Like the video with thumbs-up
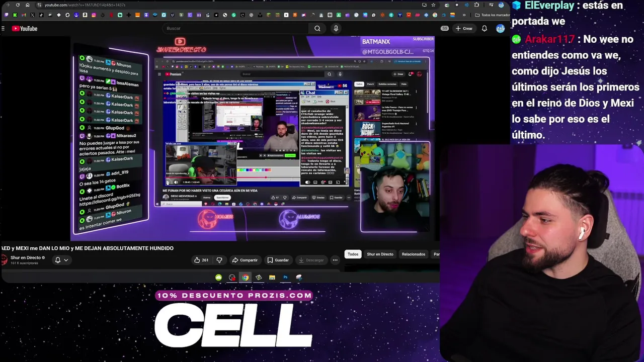The height and width of the screenshot is (362, 644). click(201, 260)
